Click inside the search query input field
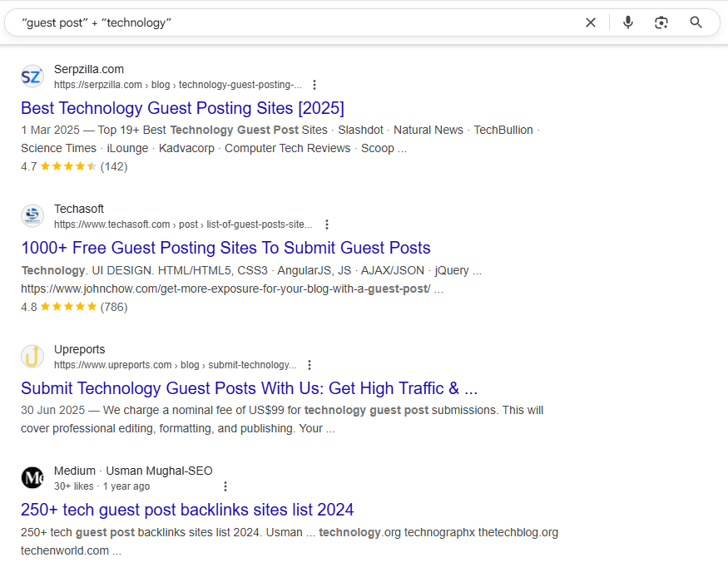Viewport: 728px width, 582px height. tap(250, 22)
